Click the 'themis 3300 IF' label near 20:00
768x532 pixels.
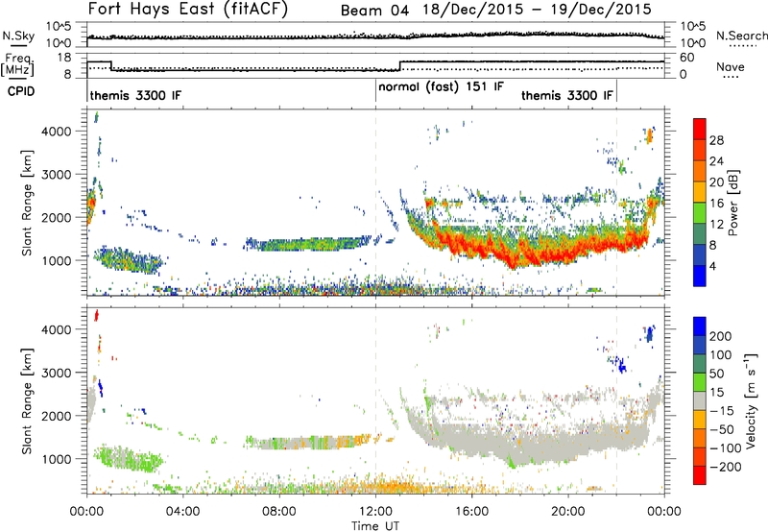pyautogui.click(x=567, y=95)
